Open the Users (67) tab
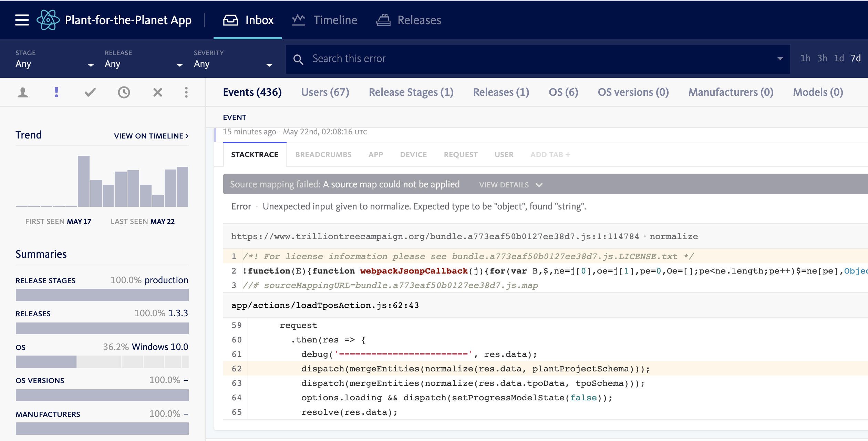868x441 pixels. [325, 92]
